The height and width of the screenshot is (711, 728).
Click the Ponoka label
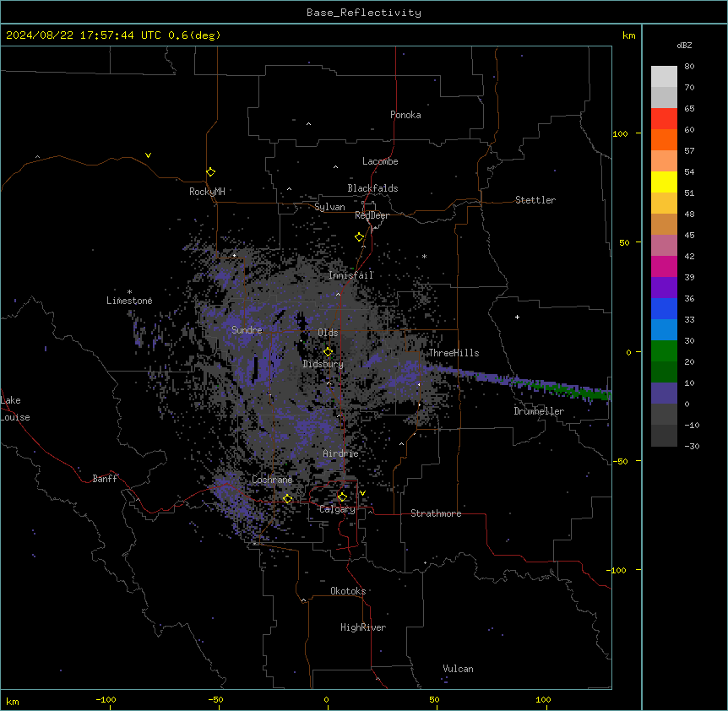point(405,115)
